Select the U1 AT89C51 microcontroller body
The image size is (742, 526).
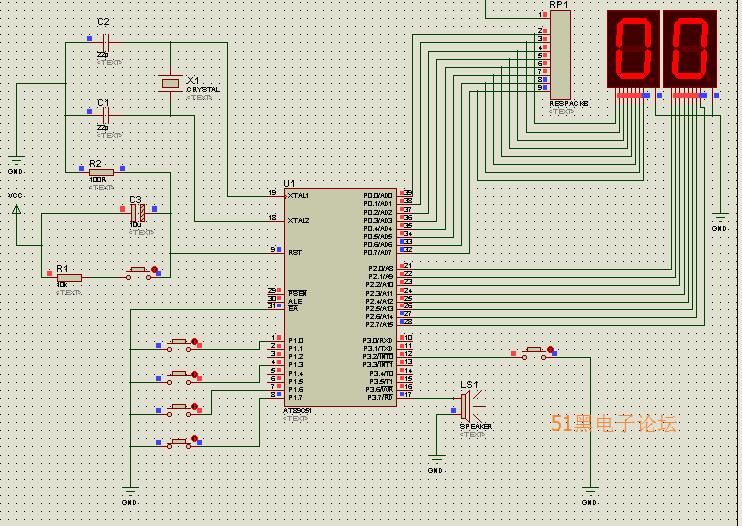coord(340,297)
